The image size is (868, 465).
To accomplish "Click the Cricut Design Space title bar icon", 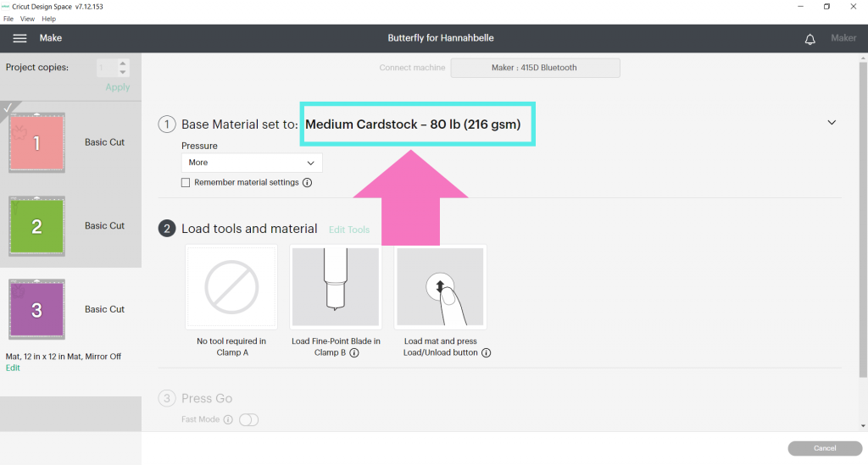I will pos(6,7).
